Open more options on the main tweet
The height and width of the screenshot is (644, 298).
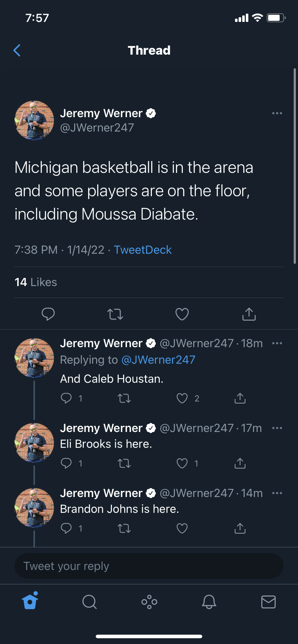click(277, 113)
